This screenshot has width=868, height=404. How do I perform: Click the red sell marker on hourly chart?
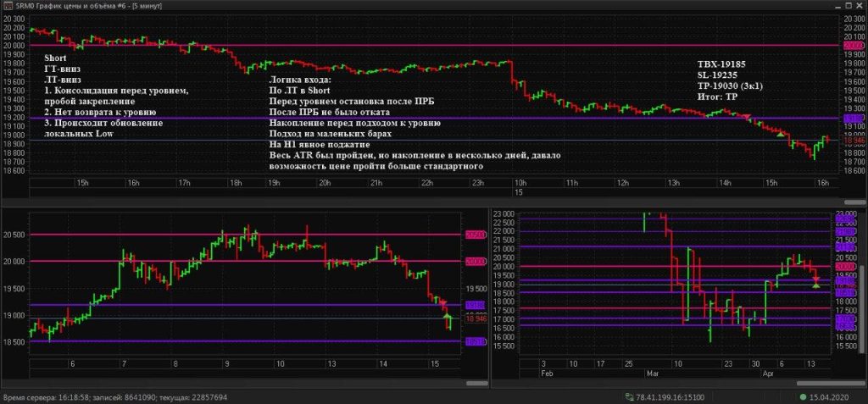tap(442, 302)
